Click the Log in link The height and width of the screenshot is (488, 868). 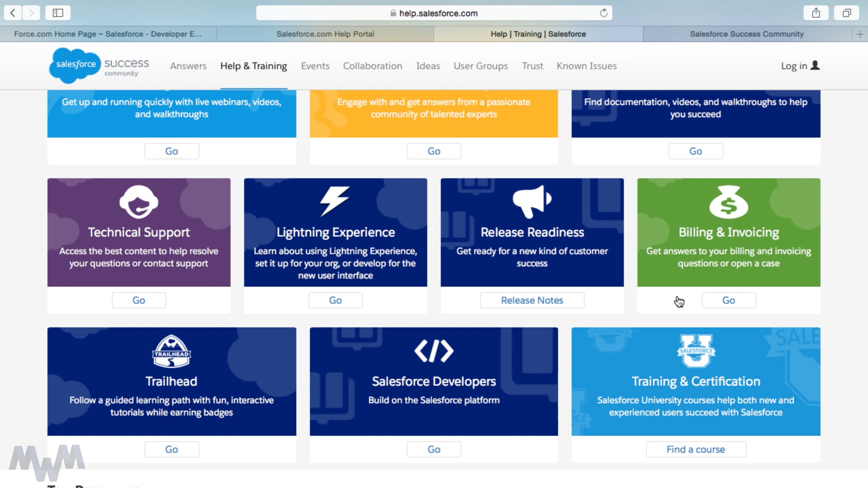(x=794, y=66)
